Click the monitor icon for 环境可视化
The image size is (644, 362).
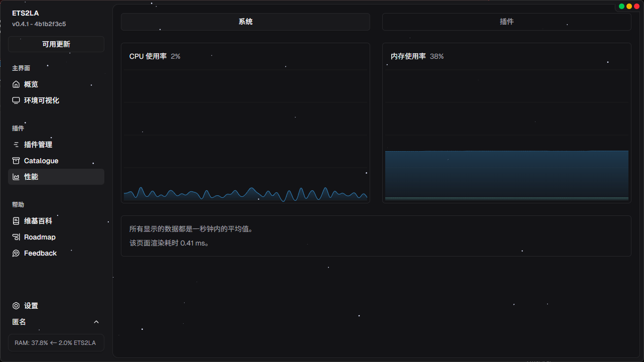point(16,100)
